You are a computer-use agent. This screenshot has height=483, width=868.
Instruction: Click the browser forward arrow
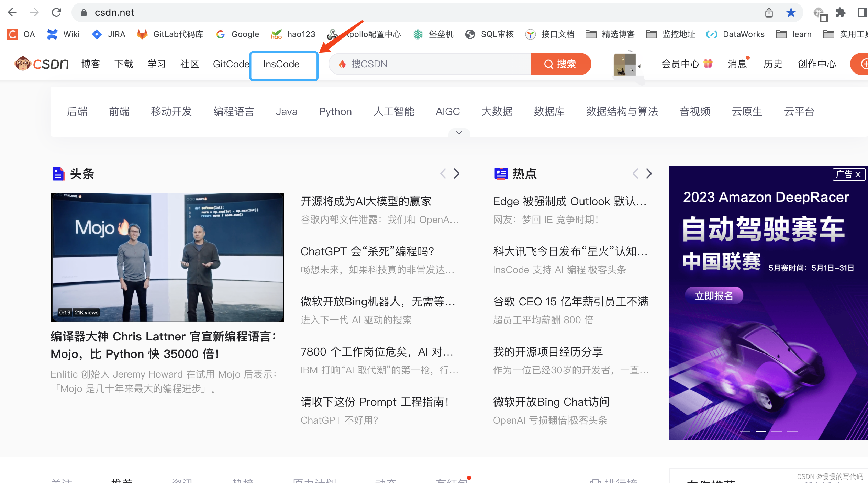[x=34, y=12]
